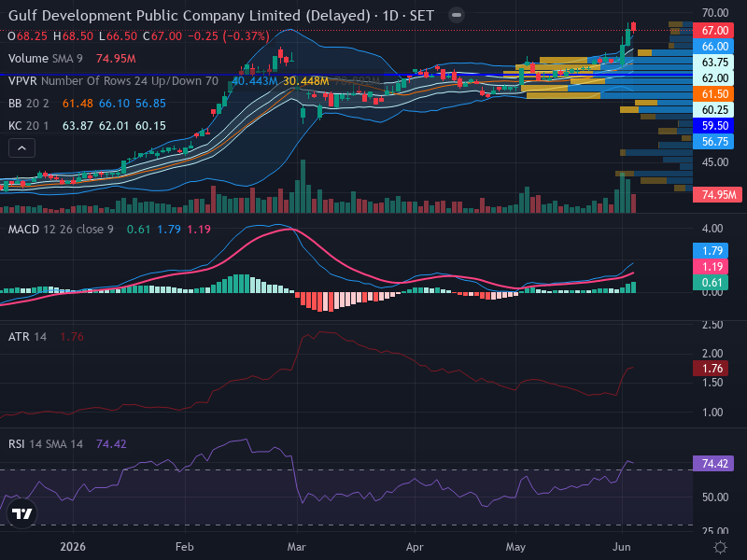The width and height of the screenshot is (747, 560).
Task: Collapse the indicator legend with the chevron button
Action: click(21, 148)
